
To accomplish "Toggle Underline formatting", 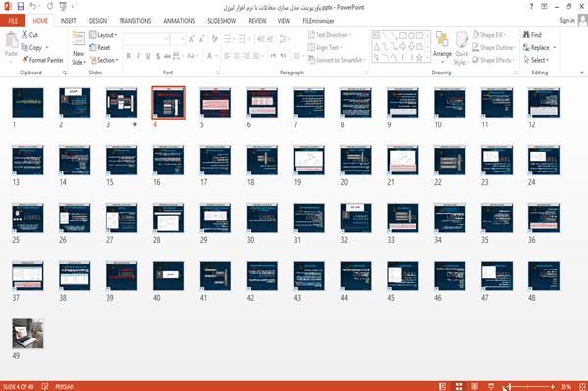I will click(x=148, y=56).
